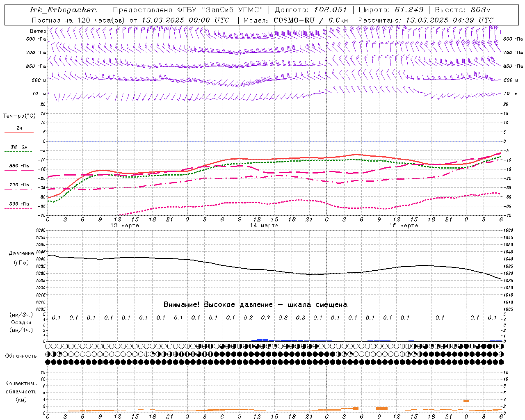Select the red 2м temperature legend entry

[19, 130]
